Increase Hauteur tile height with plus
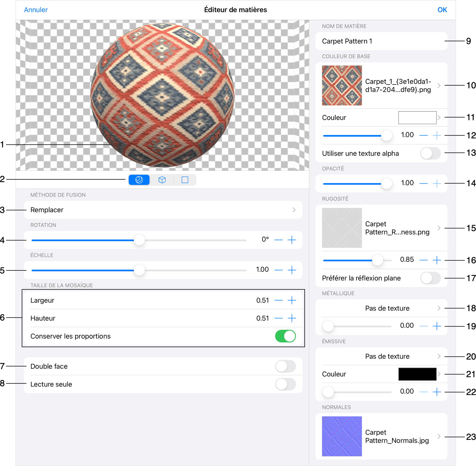The image size is (476, 466). [x=292, y=318]
